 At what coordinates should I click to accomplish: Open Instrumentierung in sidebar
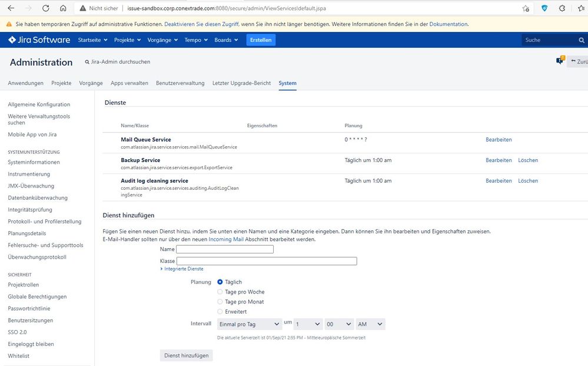(29, 174)
